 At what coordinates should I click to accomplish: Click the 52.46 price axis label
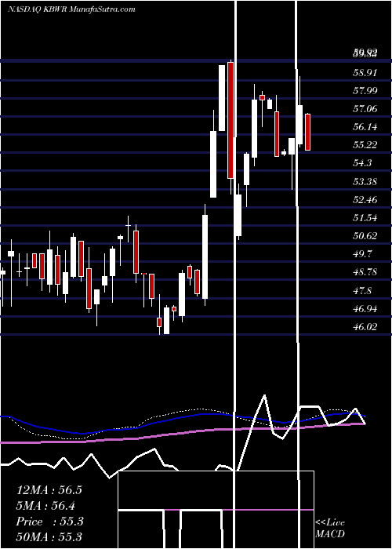tap(365, 200)
